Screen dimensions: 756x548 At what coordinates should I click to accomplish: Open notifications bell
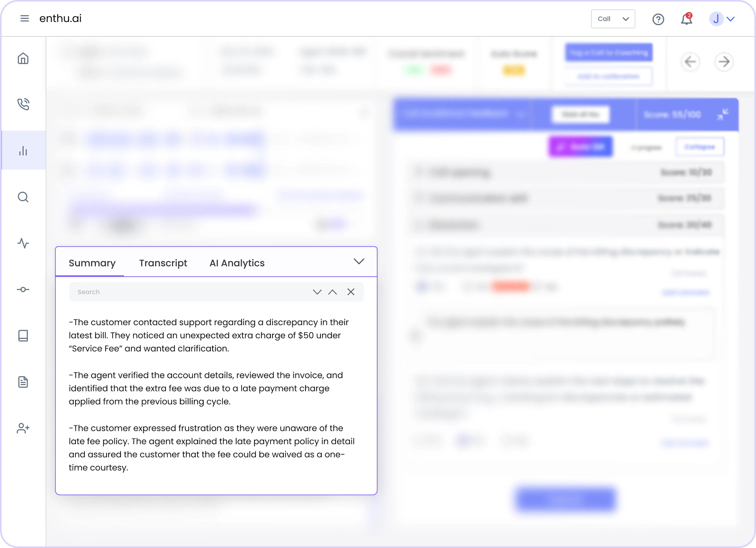(x=686, y=19)
